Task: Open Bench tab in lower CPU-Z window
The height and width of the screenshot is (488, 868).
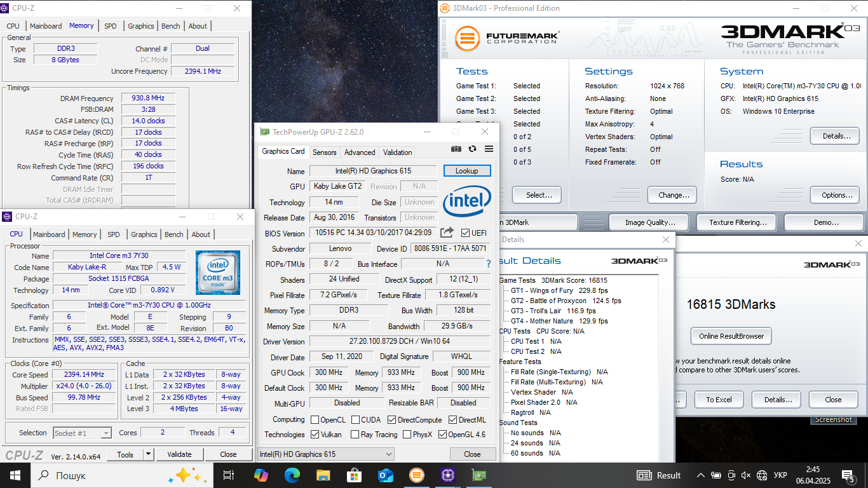Action: point(173,234)
